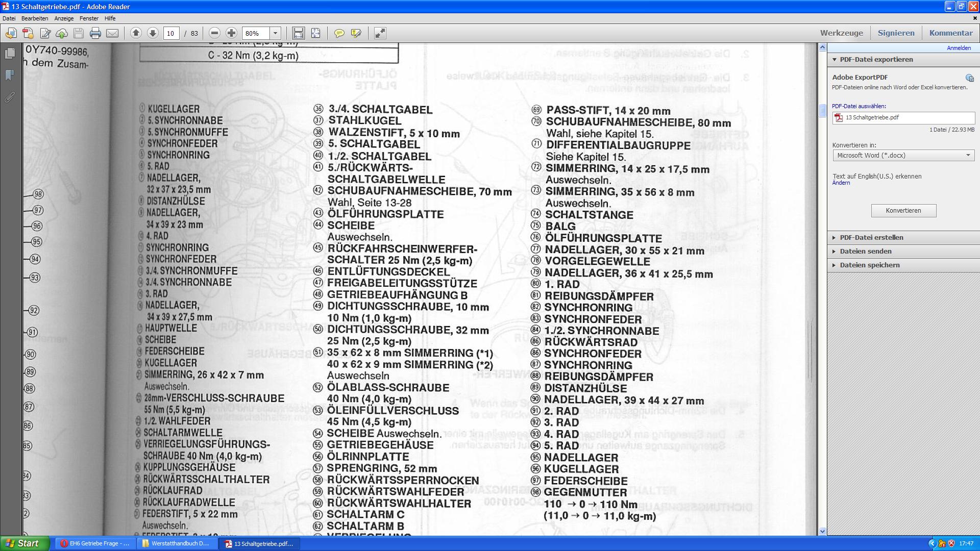Open the Konvertieren in format dropdown

[x=903, y=156]
